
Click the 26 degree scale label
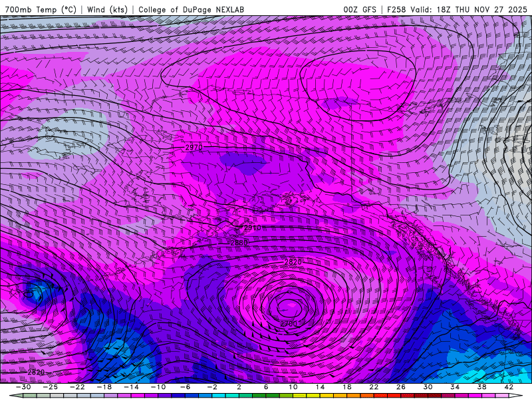tap(401, 387)
